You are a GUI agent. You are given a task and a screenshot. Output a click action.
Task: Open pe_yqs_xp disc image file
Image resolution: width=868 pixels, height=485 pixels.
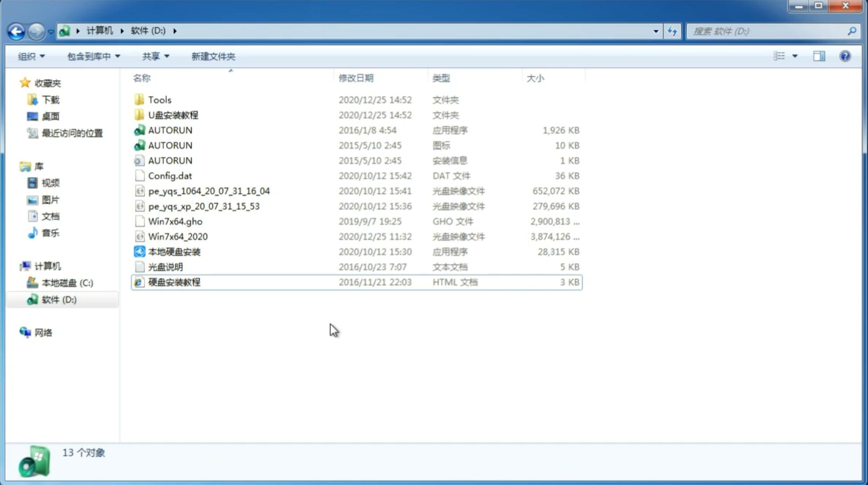click(204, 206)
